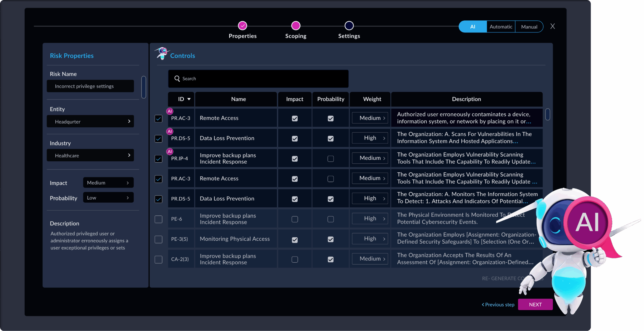
Task: Click the AI badge on PR.DS-5 row
Action: click(x=170, y=131)
